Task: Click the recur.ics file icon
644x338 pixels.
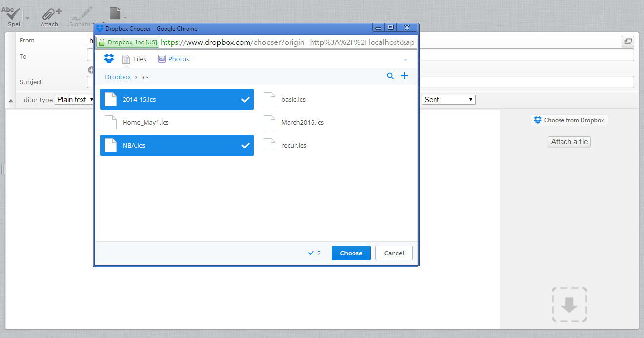Action: (270, 145)
